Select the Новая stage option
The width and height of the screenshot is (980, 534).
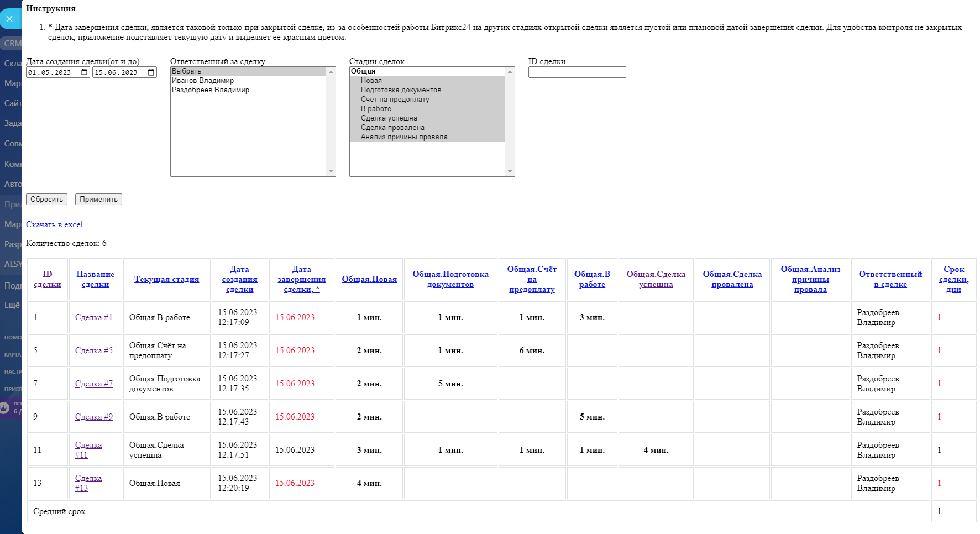(x=427, y=81)
